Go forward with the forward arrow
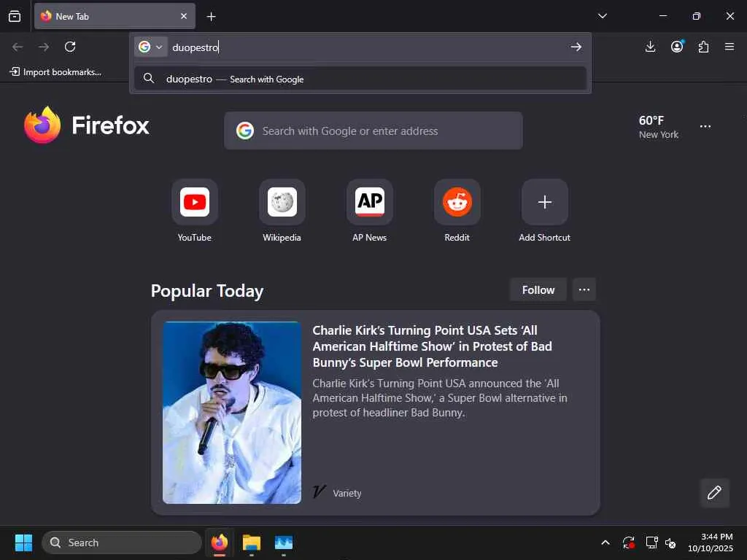The image size is (747, 560). point(44,47)
